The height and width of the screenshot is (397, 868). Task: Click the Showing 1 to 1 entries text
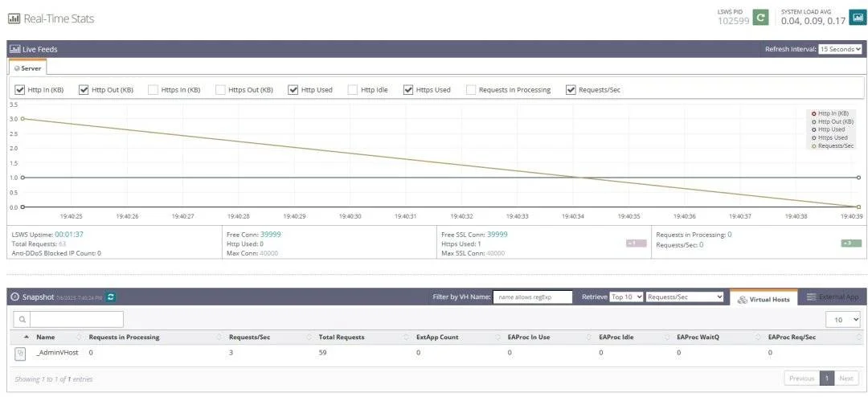[54, 379]
